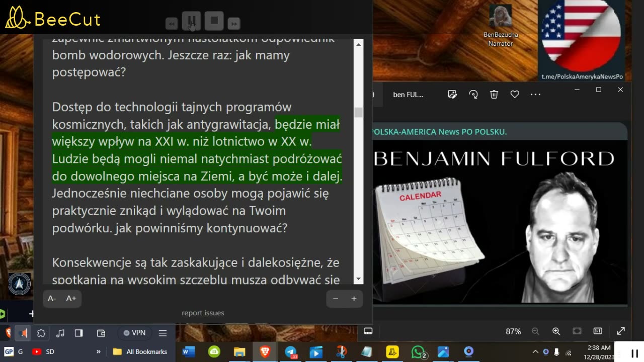Open the yellow BeeCut taskbar icon
This screenshot has width=644, height=362.
(392, 351)
